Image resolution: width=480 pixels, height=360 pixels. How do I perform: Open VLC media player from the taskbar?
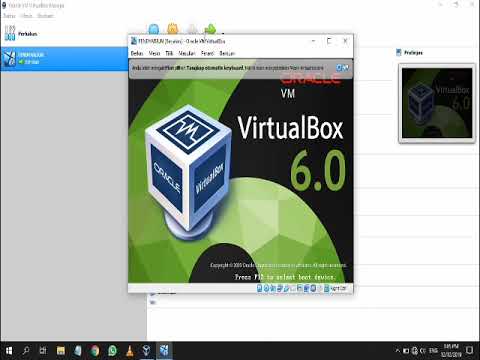point(130,351)
